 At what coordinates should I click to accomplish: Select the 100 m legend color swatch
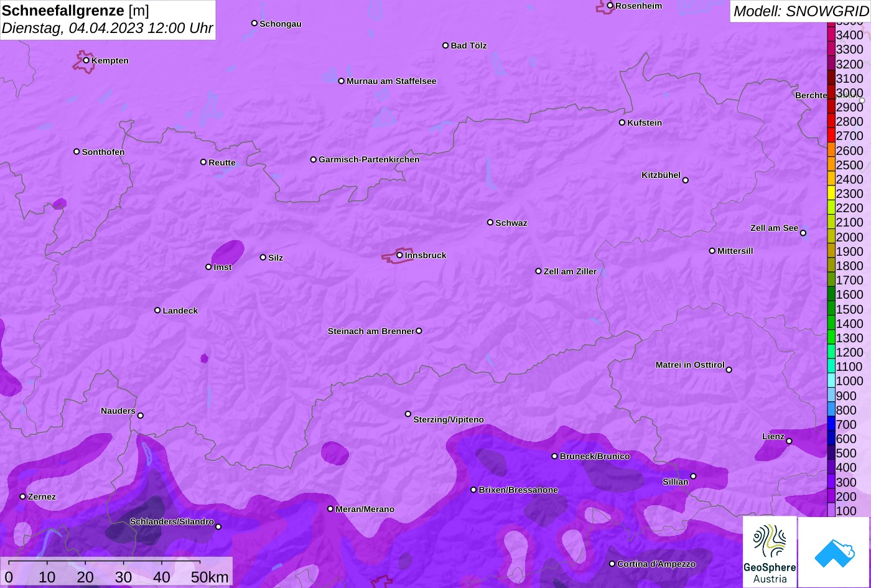831,510
